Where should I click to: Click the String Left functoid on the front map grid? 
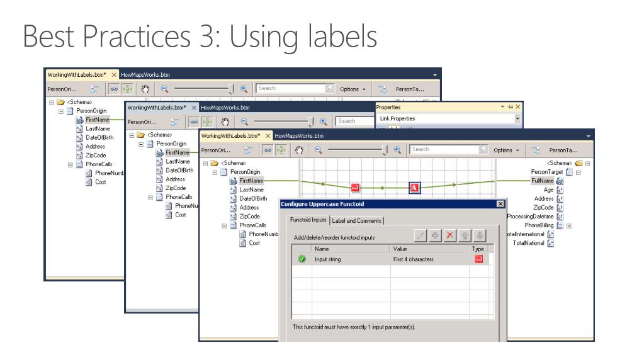[355, 188]
